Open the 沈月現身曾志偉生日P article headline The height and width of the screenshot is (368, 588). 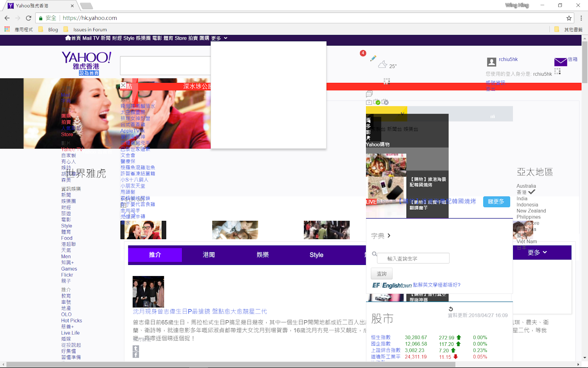(200, 312)
